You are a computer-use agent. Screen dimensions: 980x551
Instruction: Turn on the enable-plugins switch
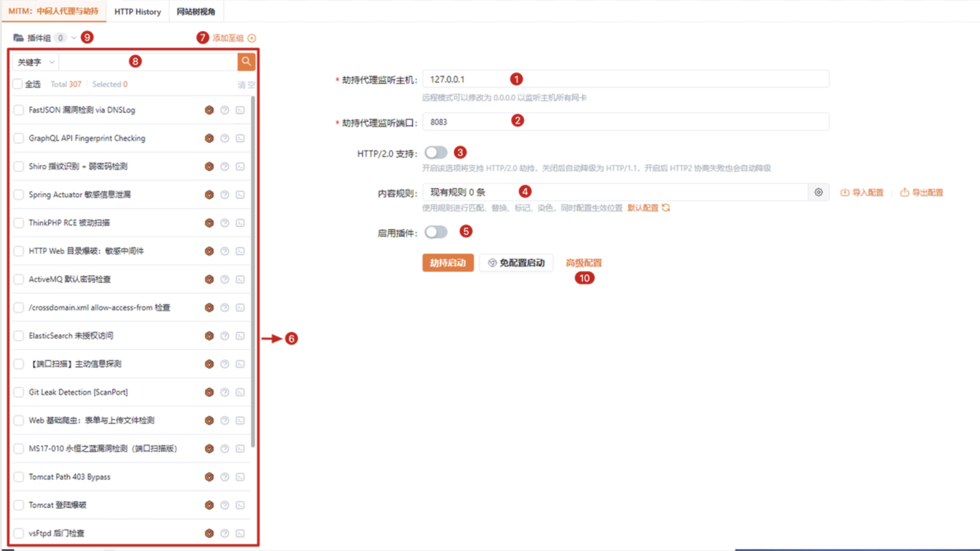436,232
